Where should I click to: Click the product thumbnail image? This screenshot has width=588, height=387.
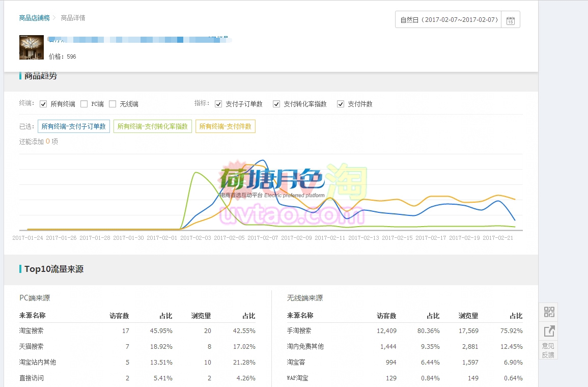click(31, 47)
